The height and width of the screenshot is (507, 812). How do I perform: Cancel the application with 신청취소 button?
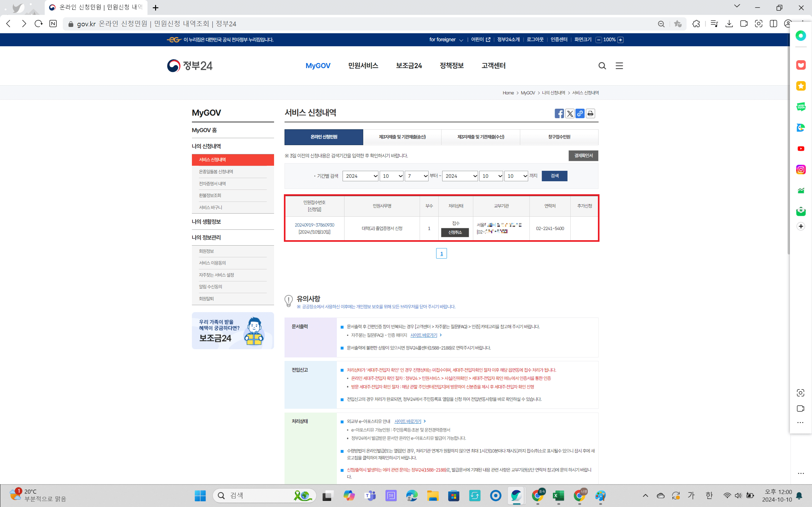pos(455,232)
